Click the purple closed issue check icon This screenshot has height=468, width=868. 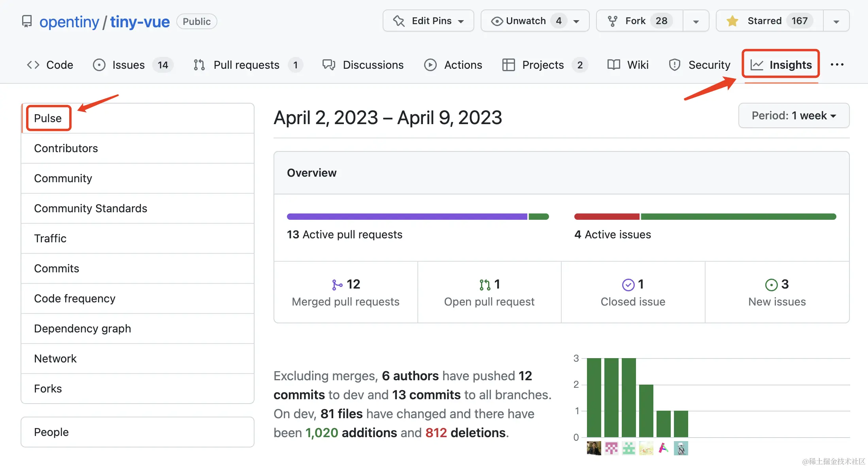[x=628, y=285]
